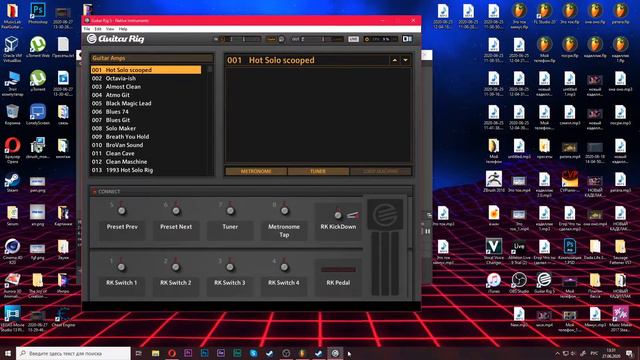
Task: Open the View menu
Action: pyautogui.click(x=110, y=29)
